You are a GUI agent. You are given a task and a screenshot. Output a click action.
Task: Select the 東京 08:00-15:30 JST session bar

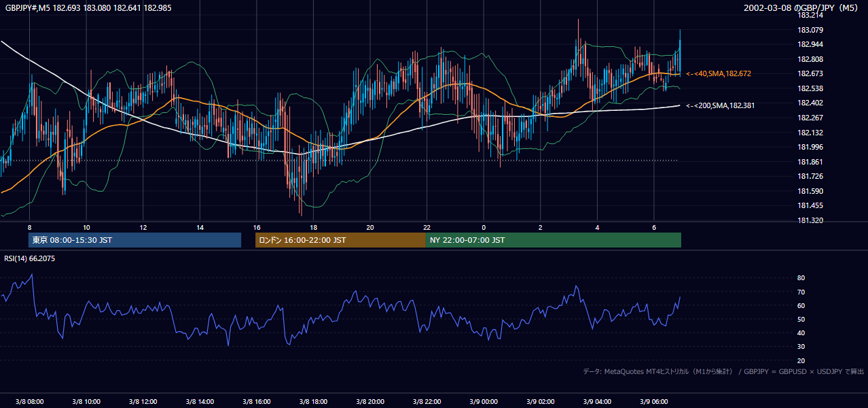[x=134, y=240]
